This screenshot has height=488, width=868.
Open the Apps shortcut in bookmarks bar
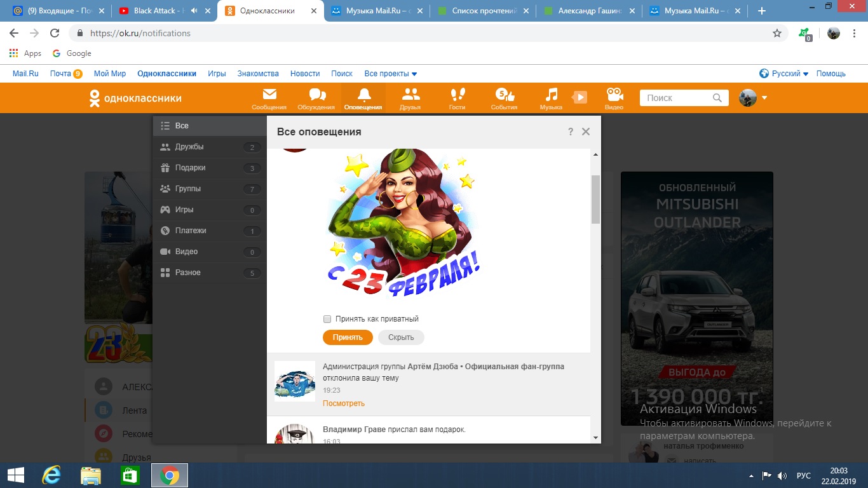pos(25,53)
